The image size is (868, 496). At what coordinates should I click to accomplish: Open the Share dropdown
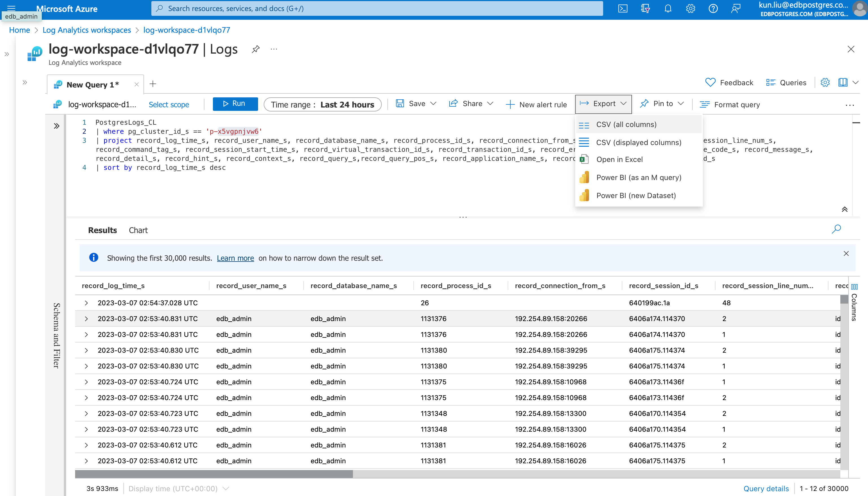471,104
